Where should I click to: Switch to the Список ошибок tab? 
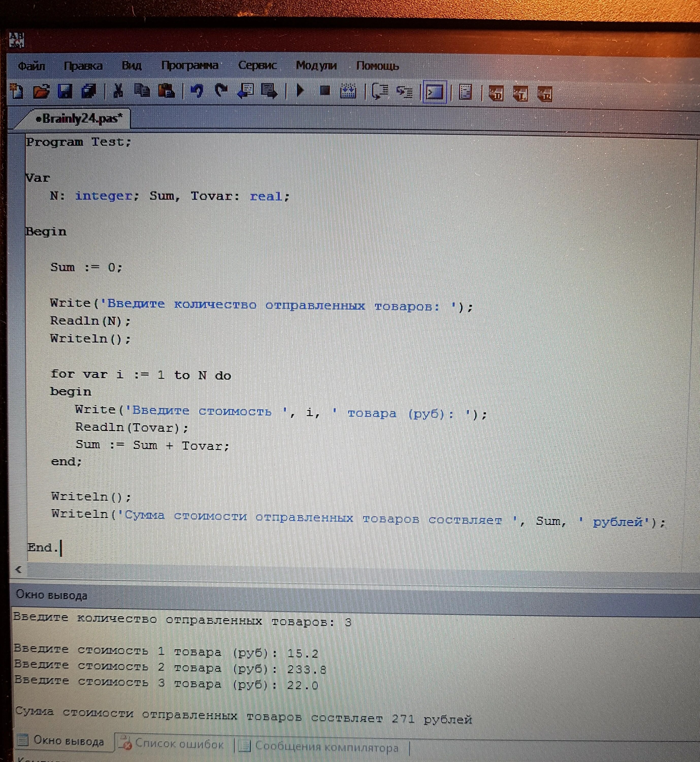point(174,743)
